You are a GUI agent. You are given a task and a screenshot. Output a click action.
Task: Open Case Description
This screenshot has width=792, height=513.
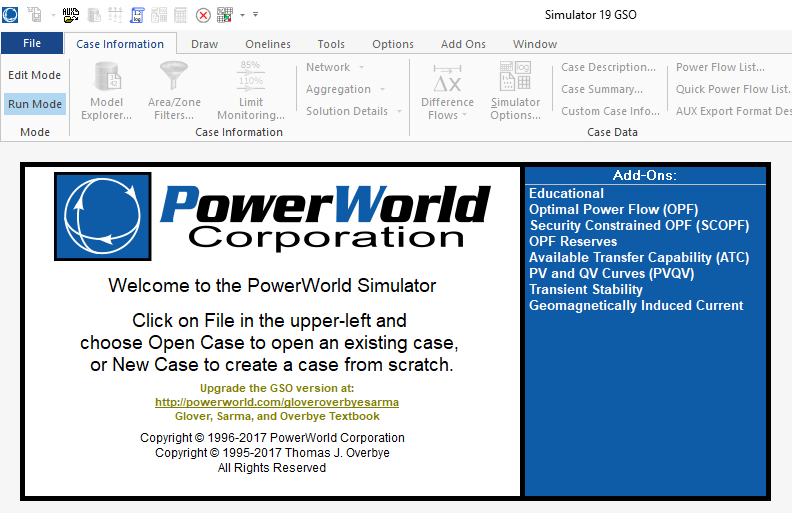pos(609,67)
